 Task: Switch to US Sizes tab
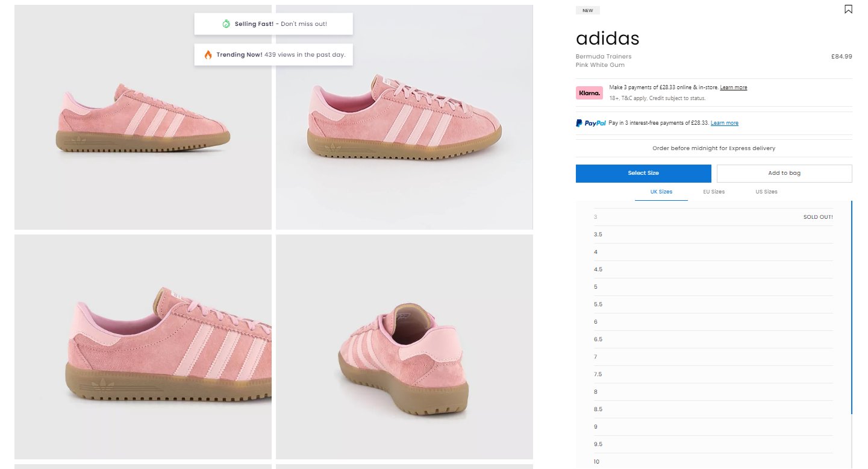pos(766,192)
